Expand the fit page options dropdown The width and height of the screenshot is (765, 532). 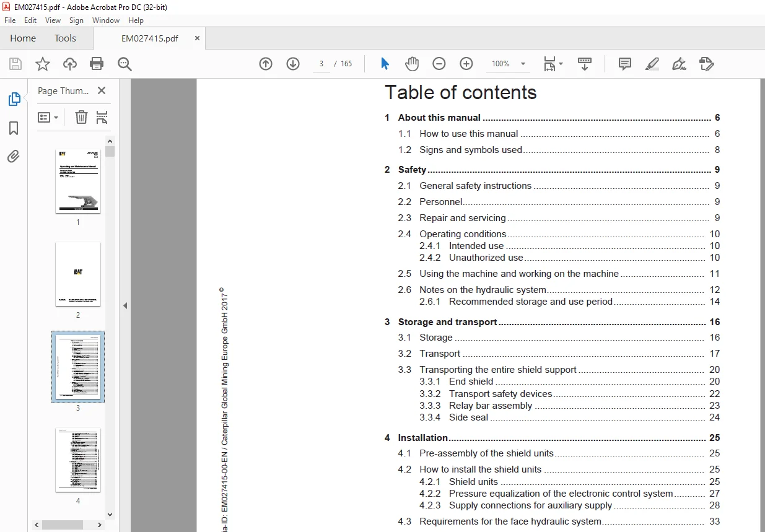coord(553,64)
